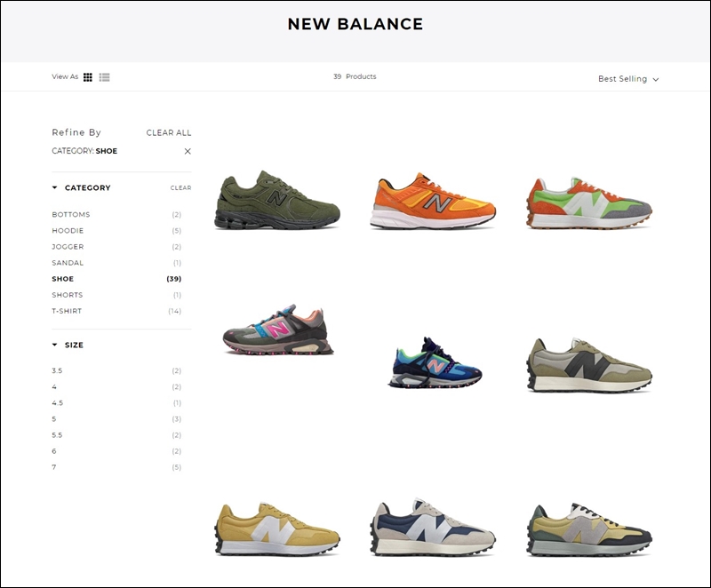Collapse the Size filter section
This screenshot has width=711, height=588.
tap(54, 345)
